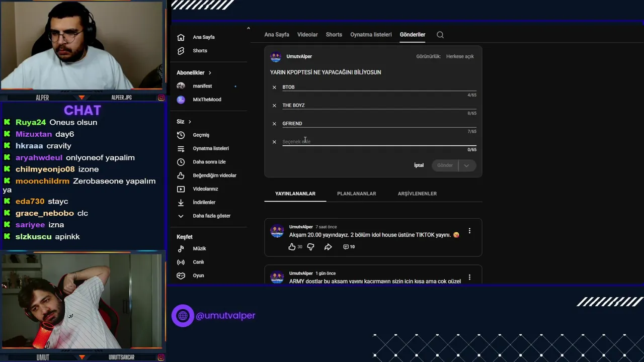Select YAYINLANANLAR posts tab
This screenshot has height=362, width=644.
295,194
